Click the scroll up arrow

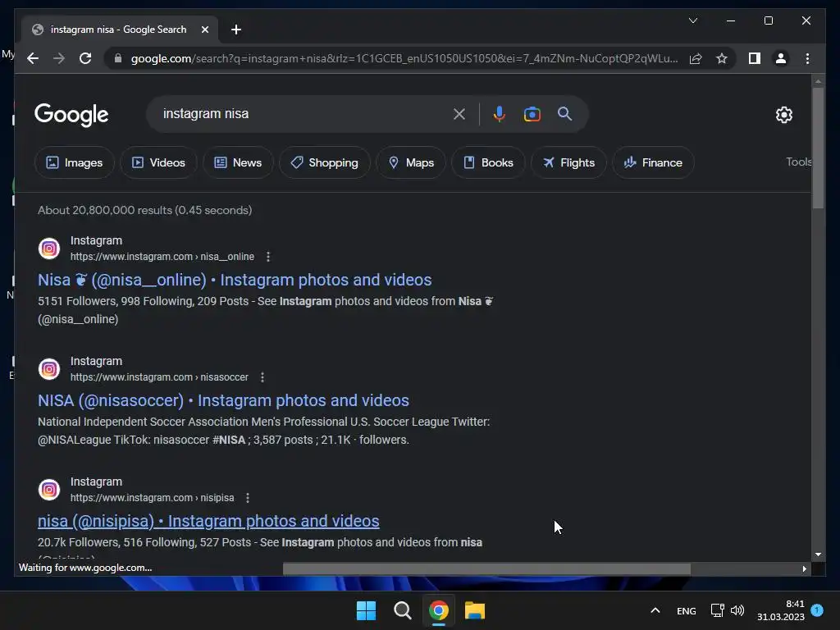(x=818, y=81)
